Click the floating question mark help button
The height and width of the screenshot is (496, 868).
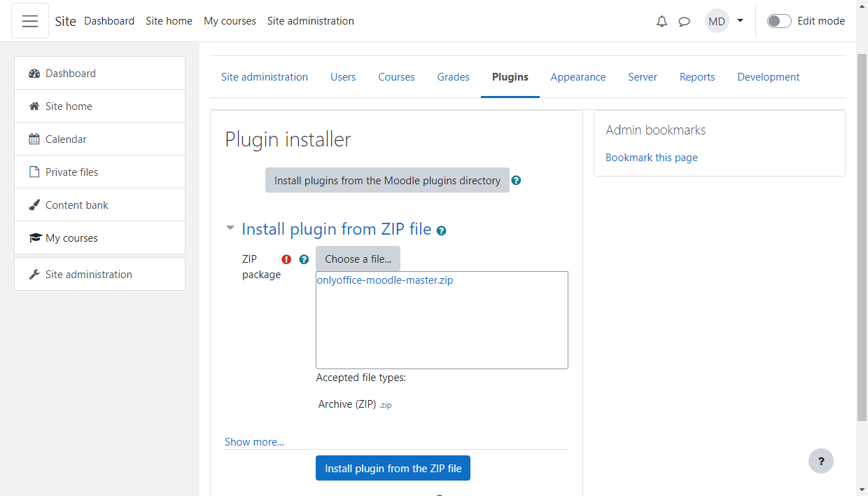pyautogui.click(x=821, y=461)
